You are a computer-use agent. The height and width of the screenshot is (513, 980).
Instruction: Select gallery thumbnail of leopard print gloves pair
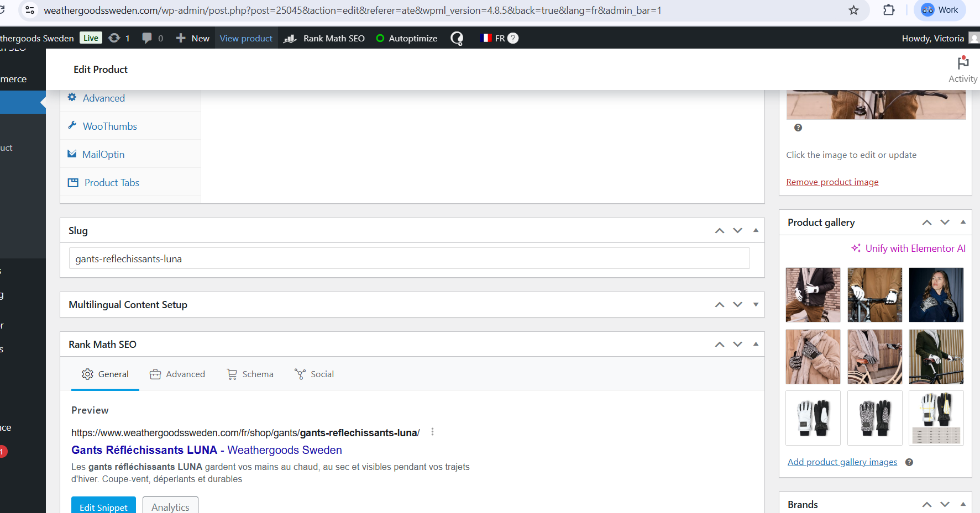click(875, 418)
